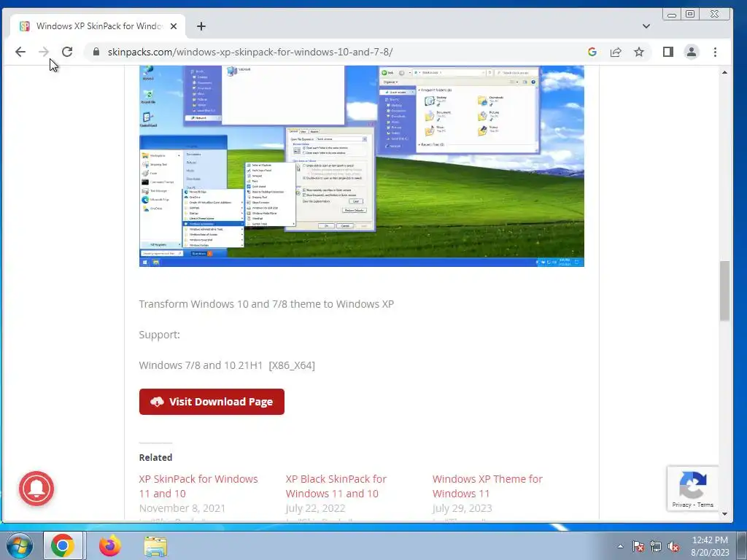The height and width of the screenshot is (560, 747).
Task: Open reCAPTCHA Privacy link
Action: click(681, 505)
